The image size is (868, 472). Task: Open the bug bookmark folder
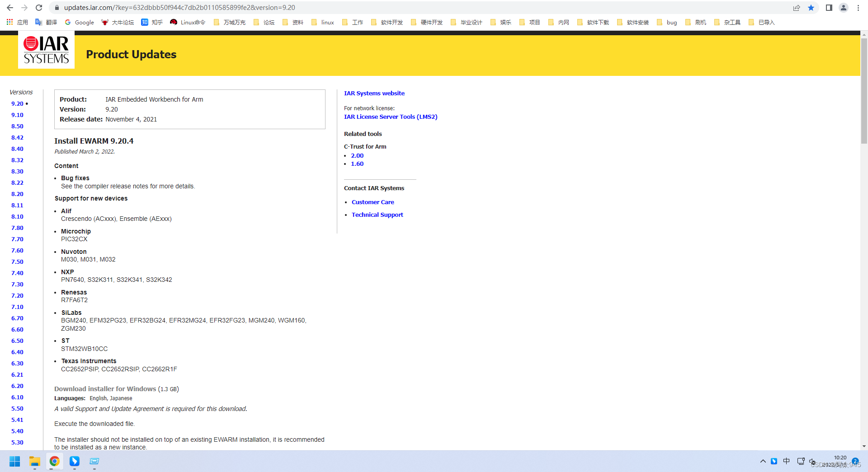click(667, 22)
